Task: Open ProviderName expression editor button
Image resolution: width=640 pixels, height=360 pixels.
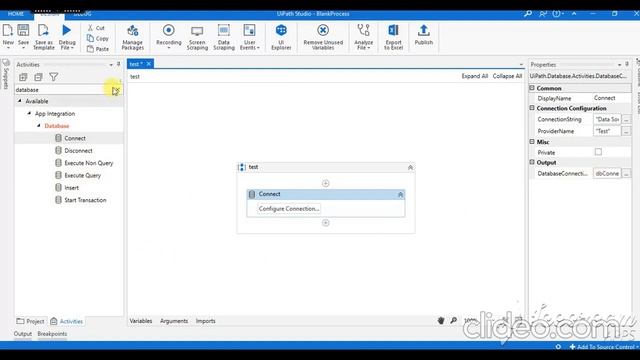Action: pyautogui.click(x=626, y=131)
